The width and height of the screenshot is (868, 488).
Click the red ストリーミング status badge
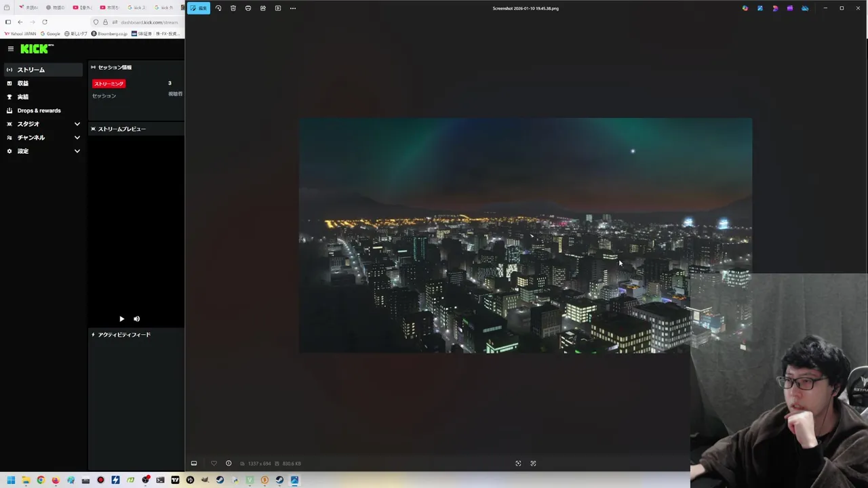[x=109, y=83]
